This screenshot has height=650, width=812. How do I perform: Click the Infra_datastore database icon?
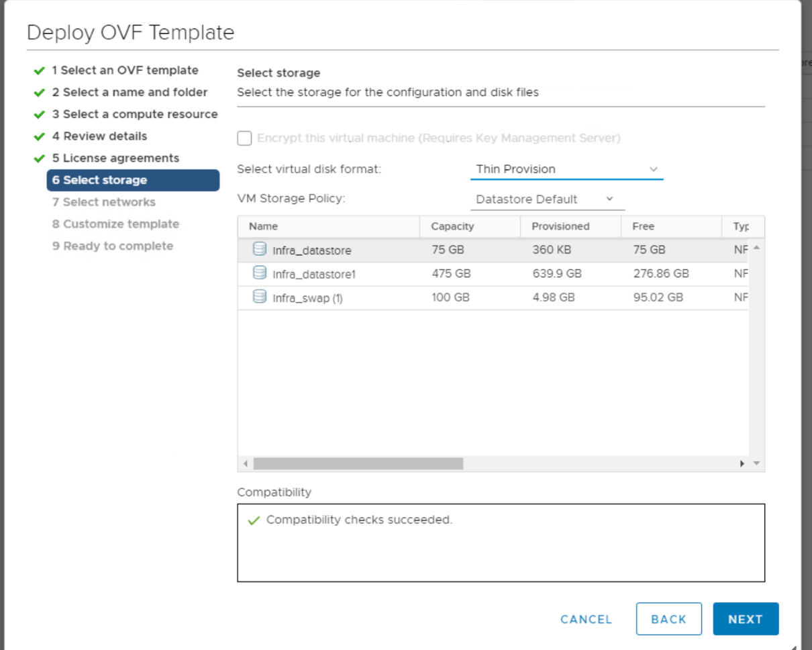[x=259, y=250]
